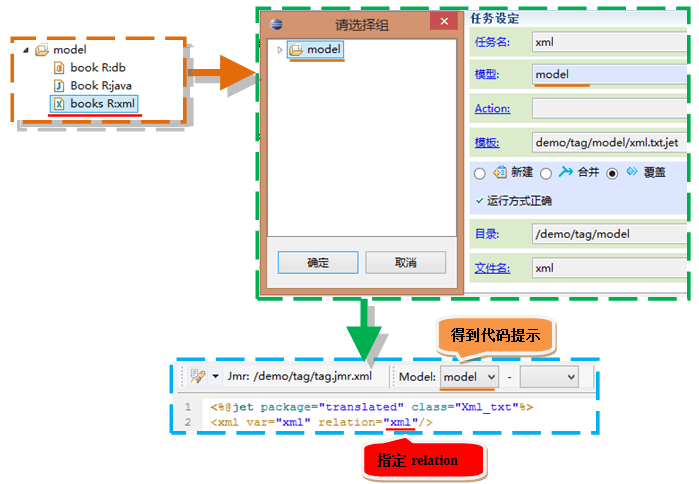Select the model group folder in dialog
The width and height of the screenshot is (699, 484).
315,49
